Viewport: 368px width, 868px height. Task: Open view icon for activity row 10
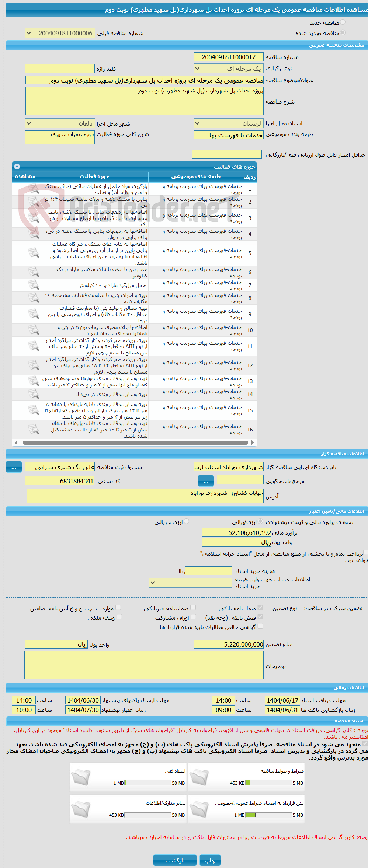click(34, 330)
